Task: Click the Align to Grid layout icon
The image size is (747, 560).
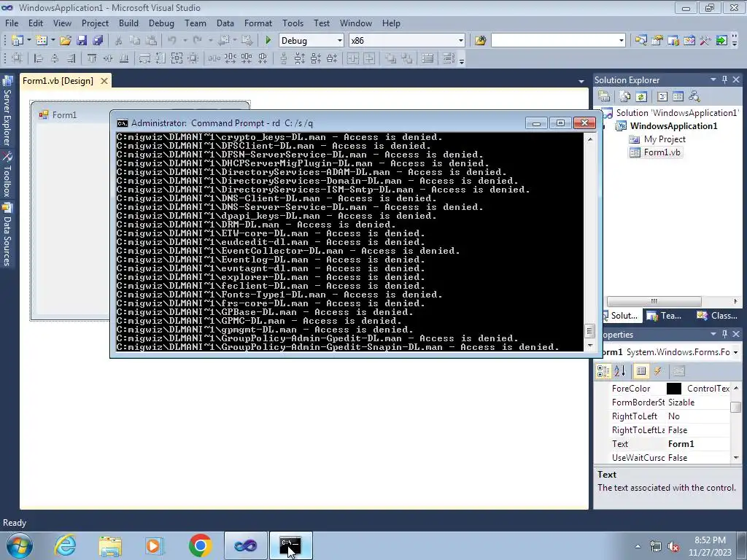Action: pos(18,58)
